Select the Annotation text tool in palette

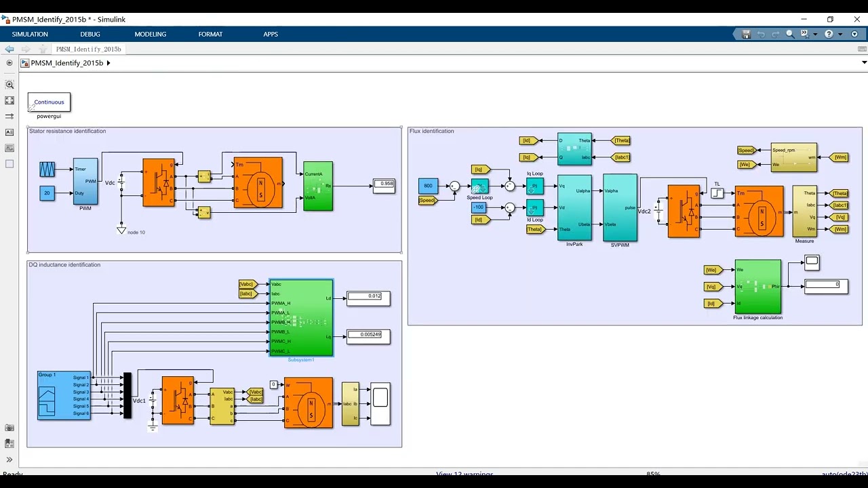click(x=9, y=132)
